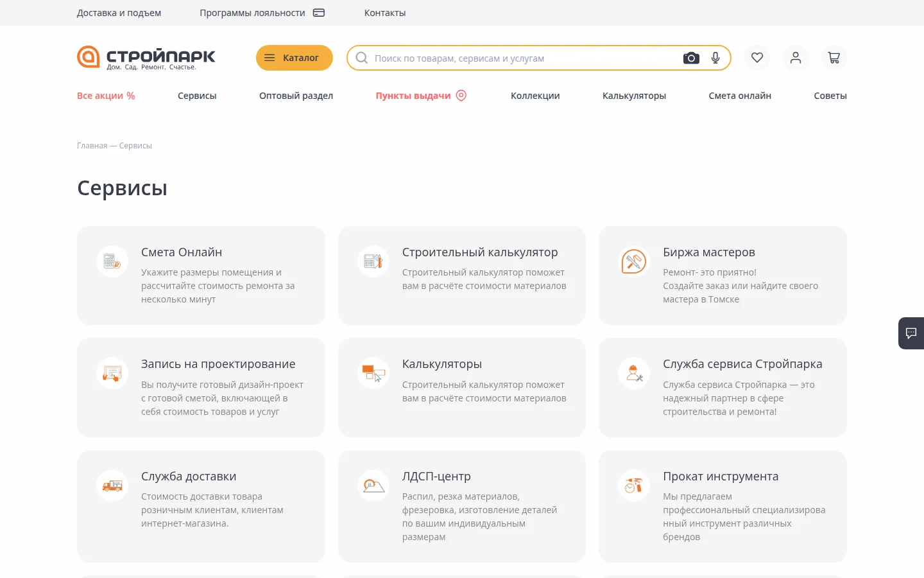
Task: Open Прокат инструмента card title
Action: (x=721, y=477)
